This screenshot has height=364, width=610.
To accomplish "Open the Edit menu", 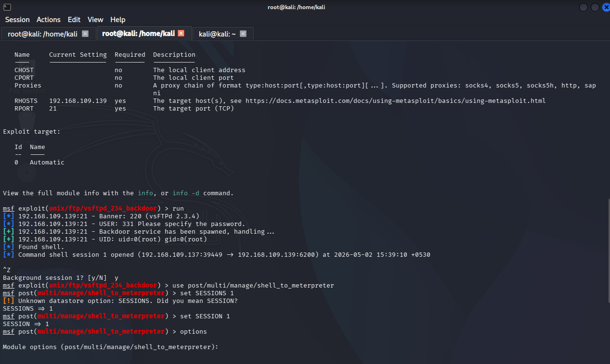I will (74, 20).
